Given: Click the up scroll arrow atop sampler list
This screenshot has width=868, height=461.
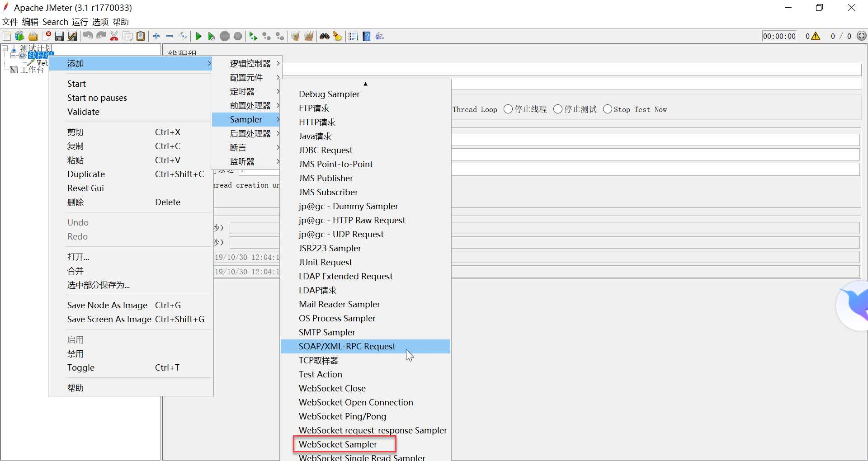Looking at the screenshot, I should click(365, 84).
